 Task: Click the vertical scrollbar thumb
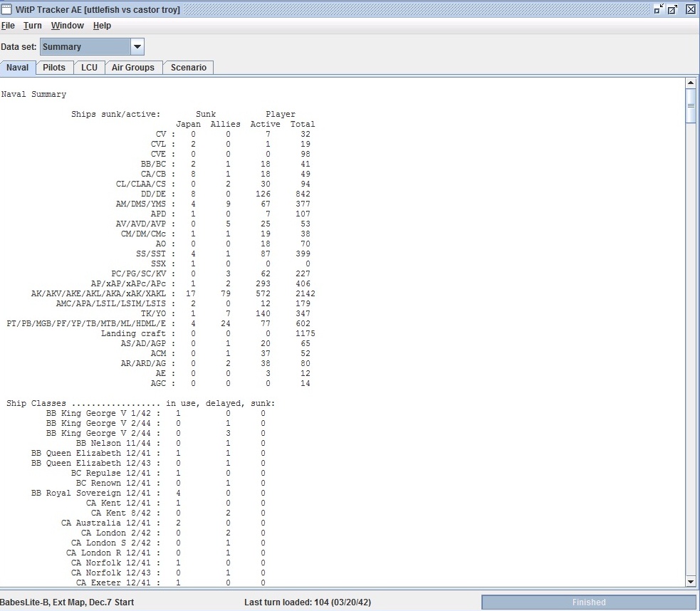tap(691, 106)
